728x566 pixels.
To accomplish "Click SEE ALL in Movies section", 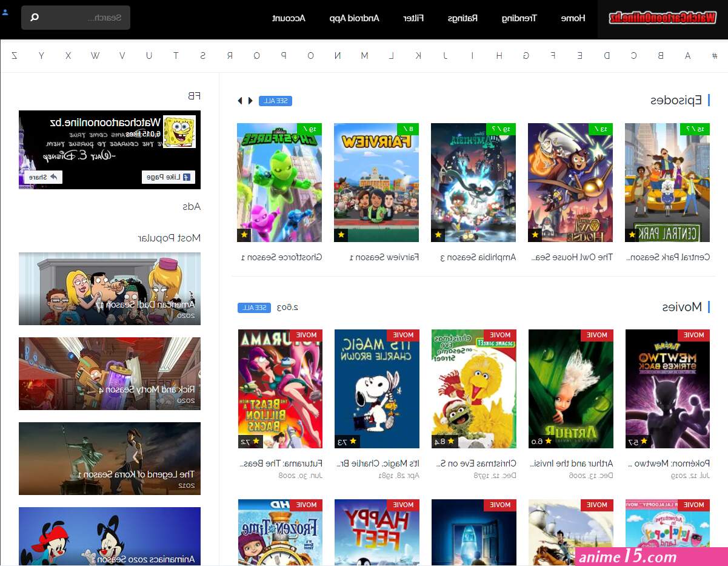I will coord(254,308).
